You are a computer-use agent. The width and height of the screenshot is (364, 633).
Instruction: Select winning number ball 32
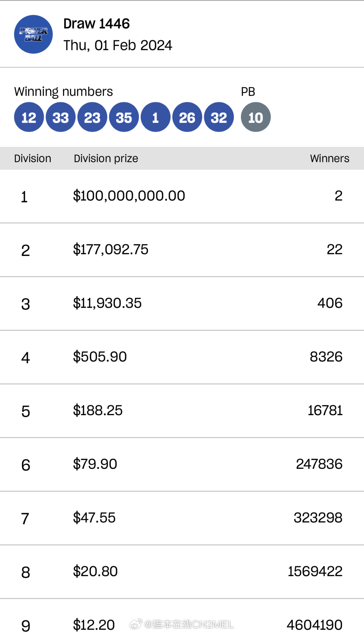219,117
